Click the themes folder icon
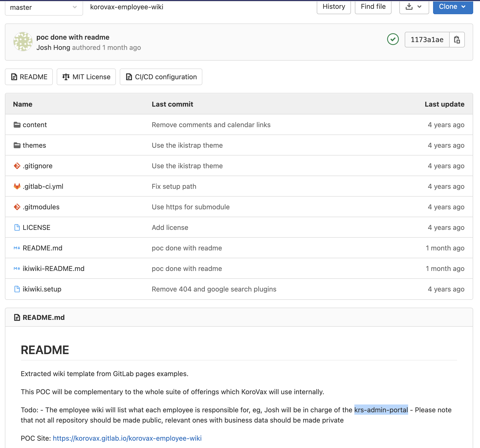The image size is (480, 448). (x=17, y=145)
